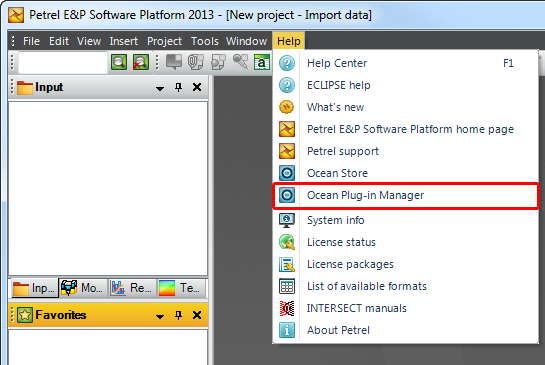Close the Help menu via its title
This screenshot has width=545, height=365.
288,41
